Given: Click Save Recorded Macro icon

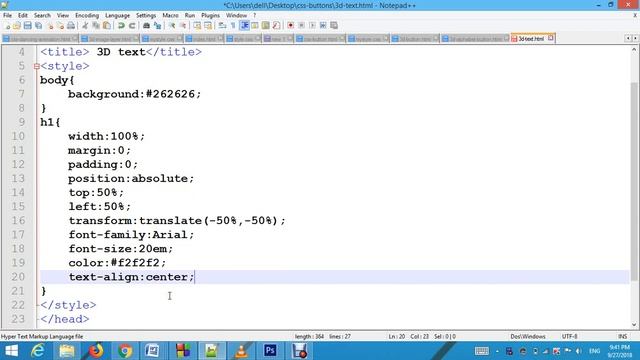Looking at the screenshot, I should click(x=334, y=26).
